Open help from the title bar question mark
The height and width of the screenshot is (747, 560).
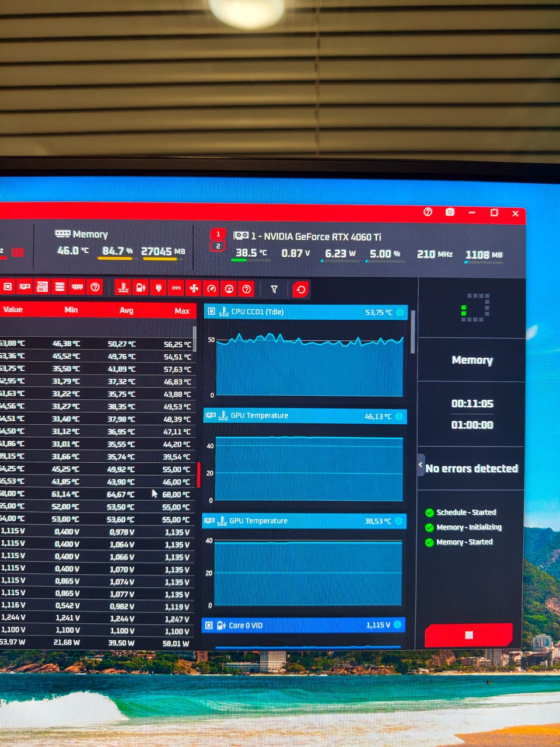point(428,212)
